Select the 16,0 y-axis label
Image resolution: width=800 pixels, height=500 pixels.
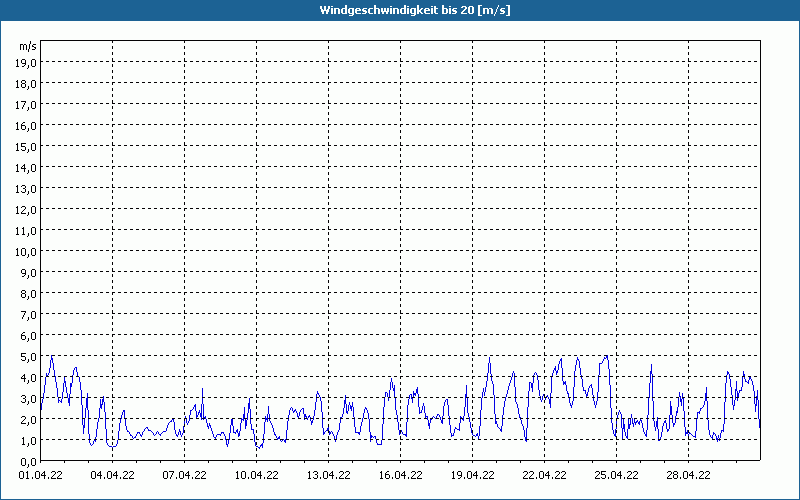pos(26,126)
